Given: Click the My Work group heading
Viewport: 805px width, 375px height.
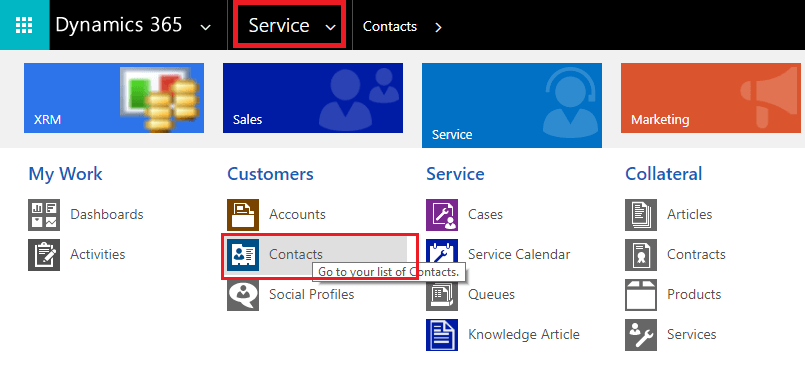Looking at the screenshot, I should point(65,174).
